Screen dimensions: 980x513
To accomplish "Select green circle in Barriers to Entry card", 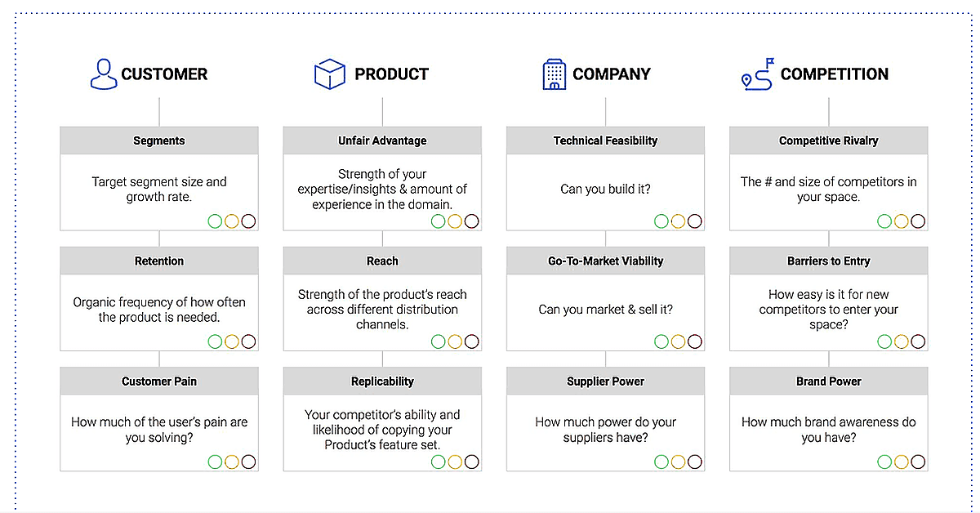I will (885, 341).
